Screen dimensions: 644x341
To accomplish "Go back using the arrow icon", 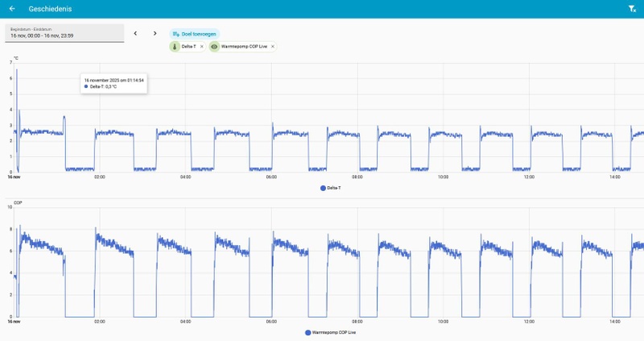I will coord(12,9).
